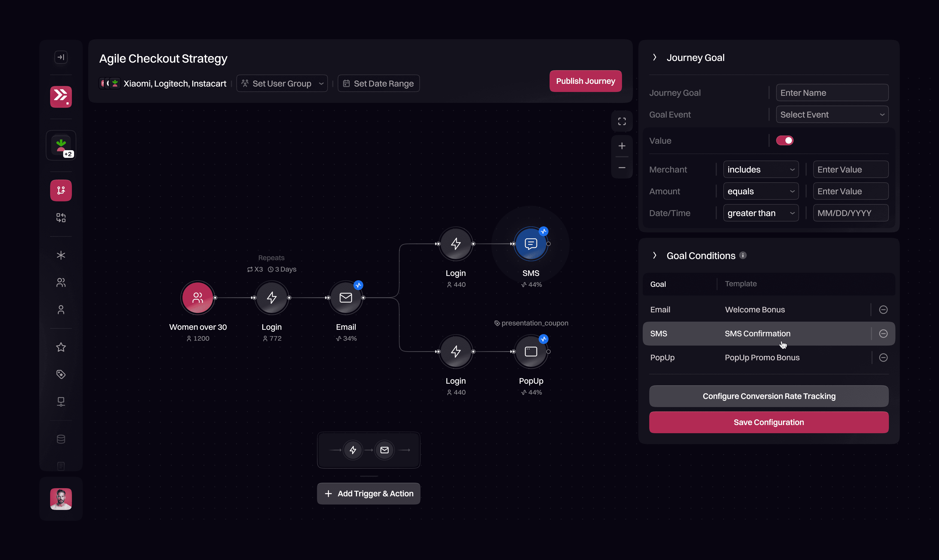Open the journey flow sidebar icon

(61, 190)
